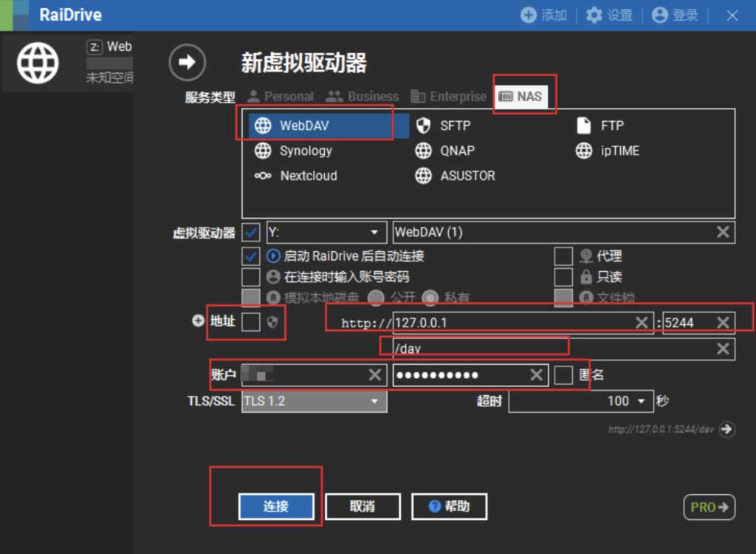Toggle 启动 RaiDrive 后自动连接 checkbox
Screen dimensions: 756x554
point(251,256)
